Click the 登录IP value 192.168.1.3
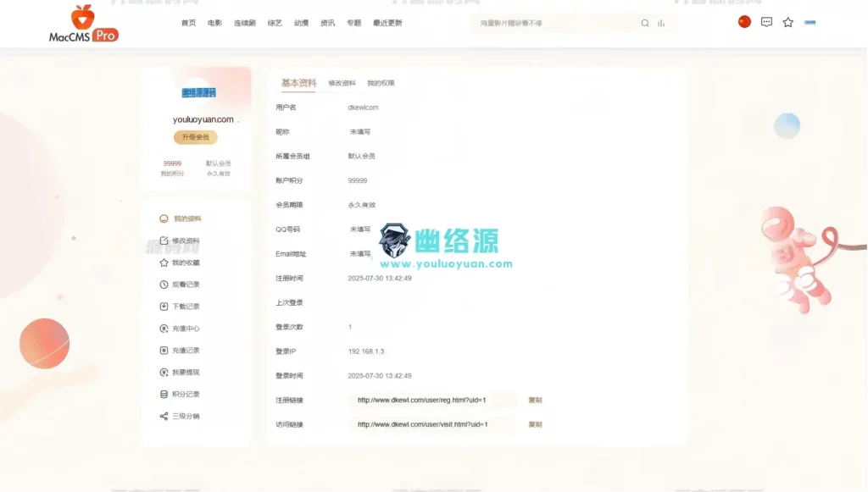This screenshot has height=492, width=868. point(366,351)
